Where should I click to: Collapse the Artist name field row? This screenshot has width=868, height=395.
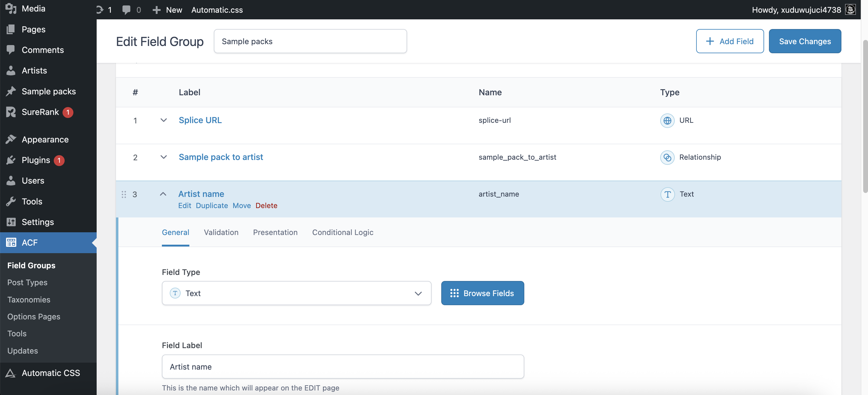[163, 194]
